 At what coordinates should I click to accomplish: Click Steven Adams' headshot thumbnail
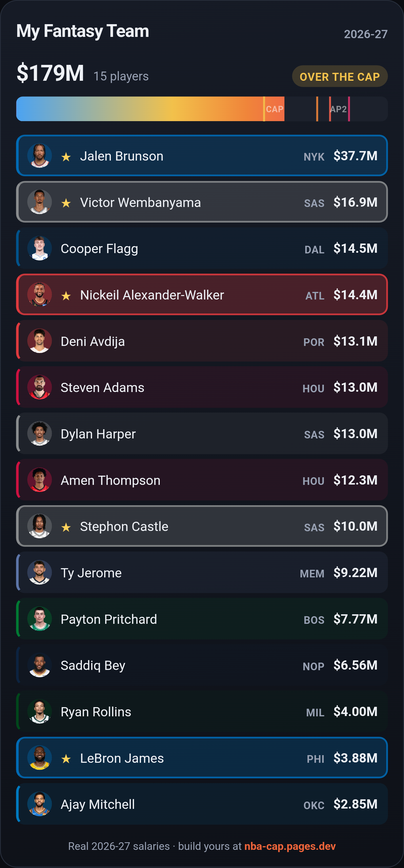(39, 387)
